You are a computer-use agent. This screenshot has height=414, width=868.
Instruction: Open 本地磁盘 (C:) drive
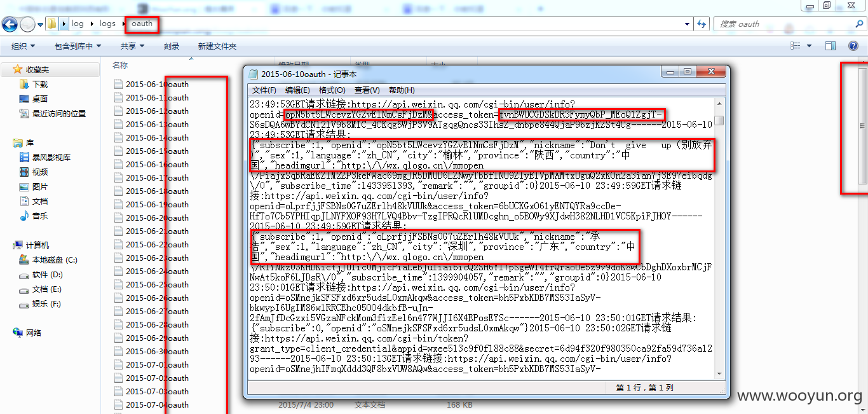[x=55, y=259]
